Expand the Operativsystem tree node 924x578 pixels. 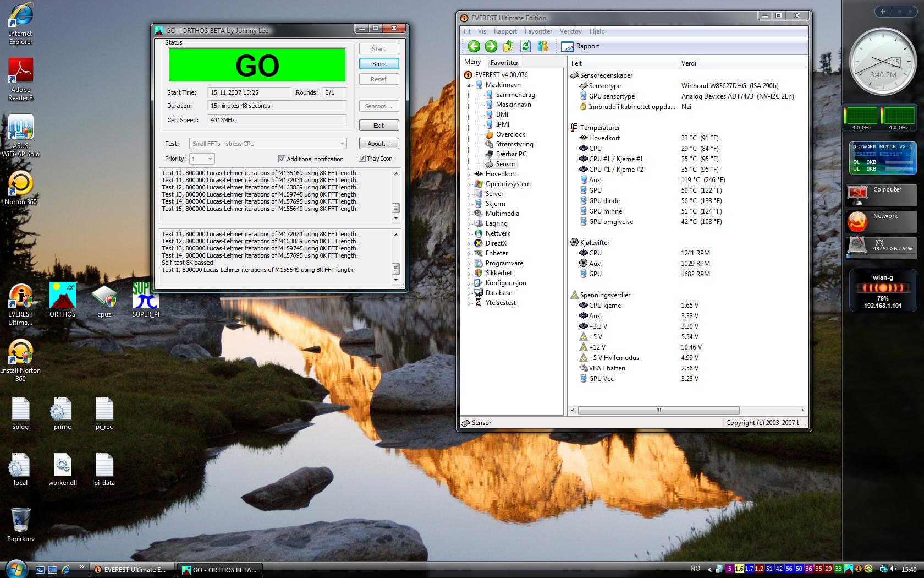click(x=469, y=184)
